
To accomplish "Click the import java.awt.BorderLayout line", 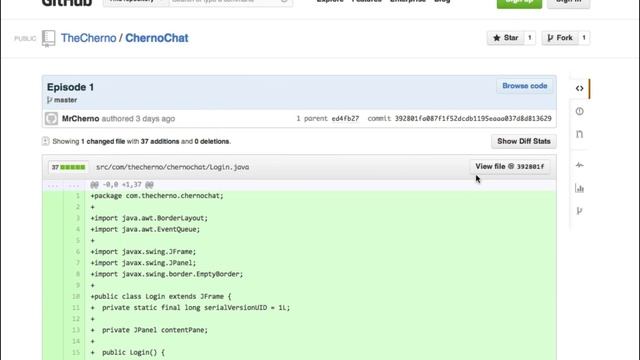I will pos(149,218).
